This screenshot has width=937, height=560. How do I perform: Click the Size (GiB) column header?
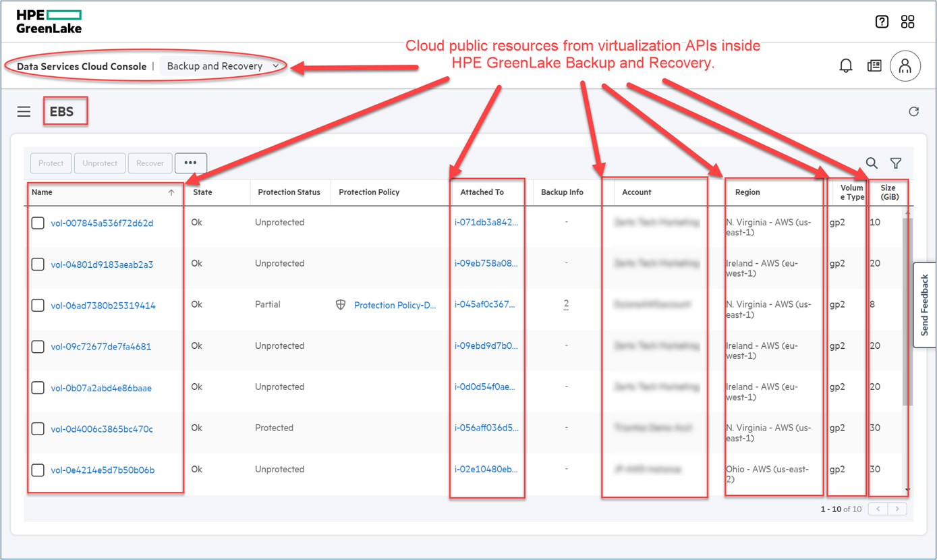coord(888,192)
